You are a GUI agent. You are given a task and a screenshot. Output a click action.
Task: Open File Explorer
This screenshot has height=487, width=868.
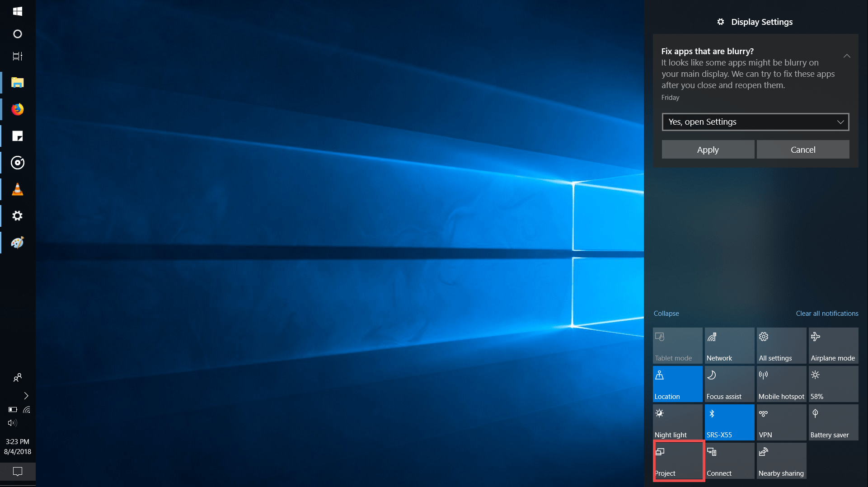(17, 83)
